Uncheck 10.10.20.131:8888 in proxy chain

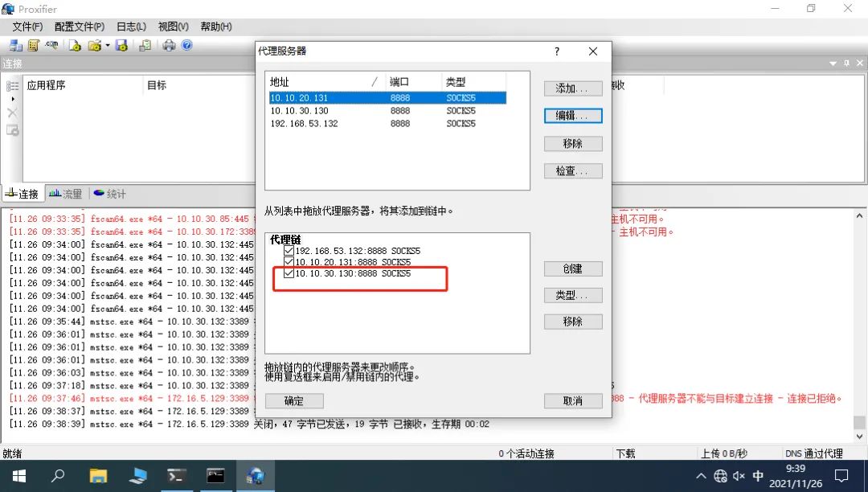[289, 262]
